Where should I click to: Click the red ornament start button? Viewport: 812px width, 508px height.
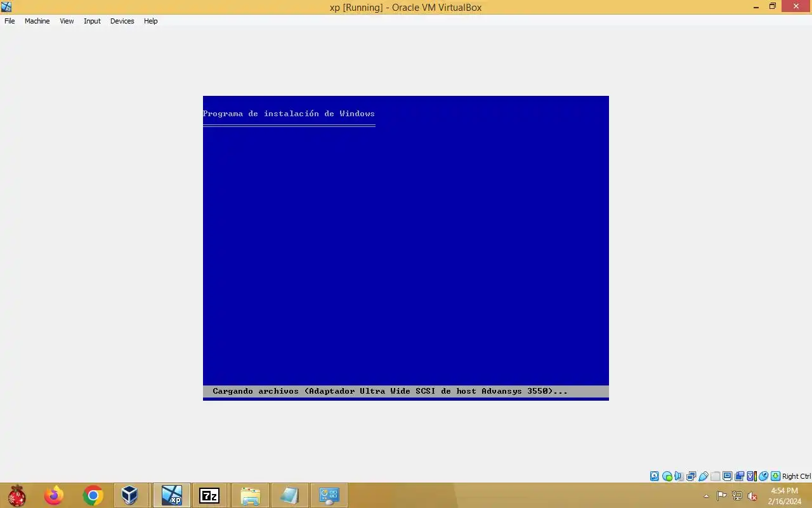click(x=17, y=495)
